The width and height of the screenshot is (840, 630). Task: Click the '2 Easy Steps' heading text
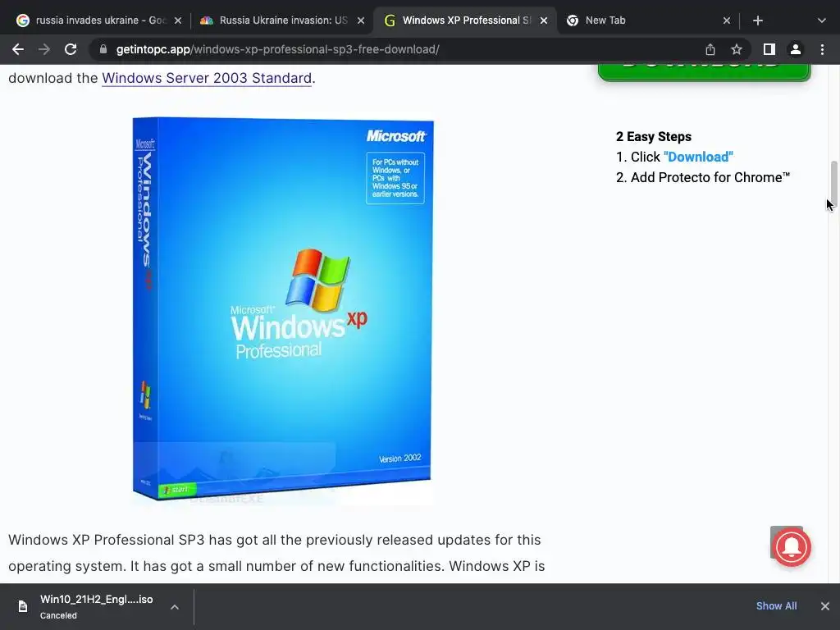click(654, 137)
